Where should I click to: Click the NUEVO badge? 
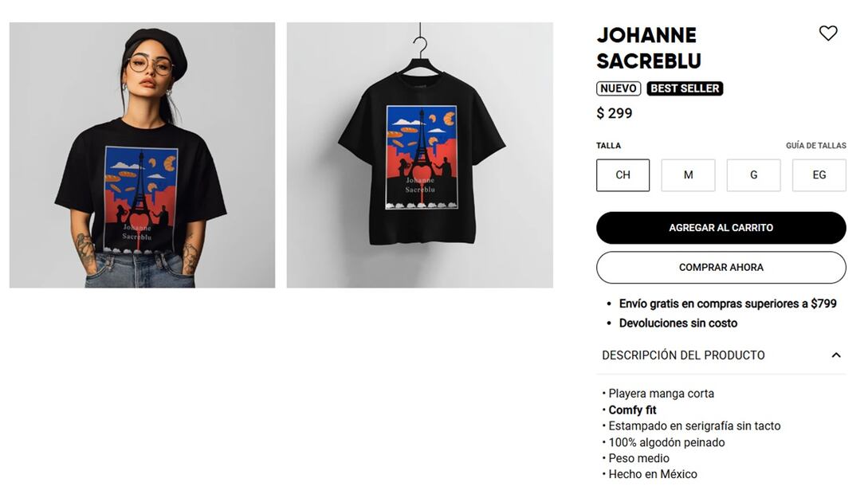[619, 88]
